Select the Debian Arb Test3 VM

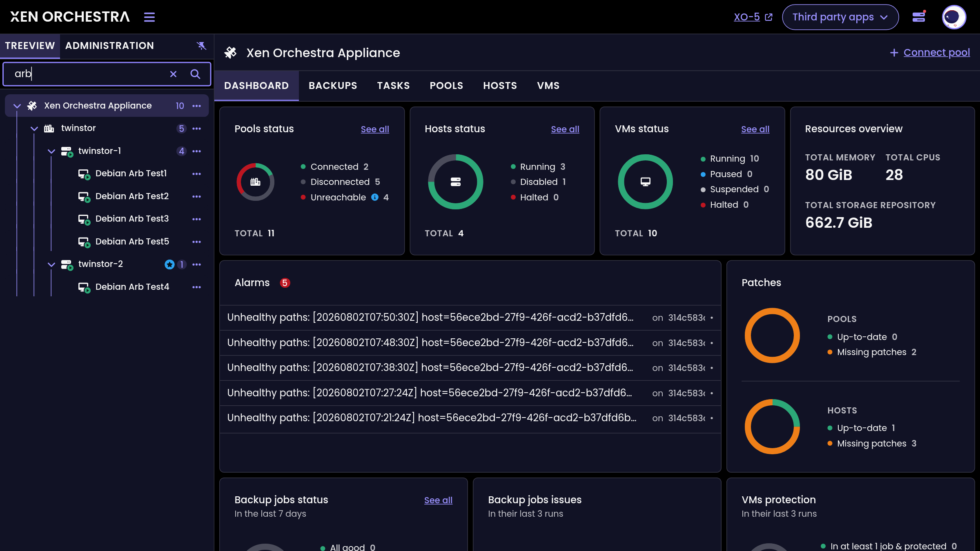(132, 219)
